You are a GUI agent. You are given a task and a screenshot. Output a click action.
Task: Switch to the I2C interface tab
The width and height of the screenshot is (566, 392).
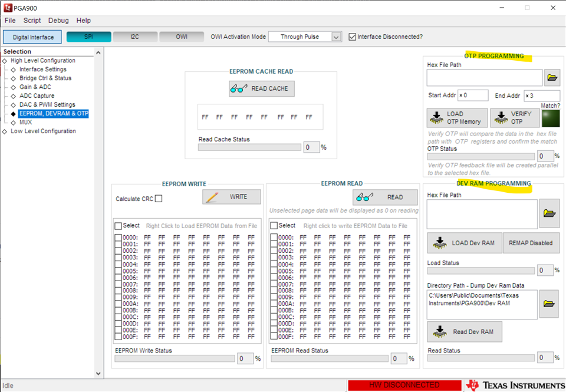point(135,37)
